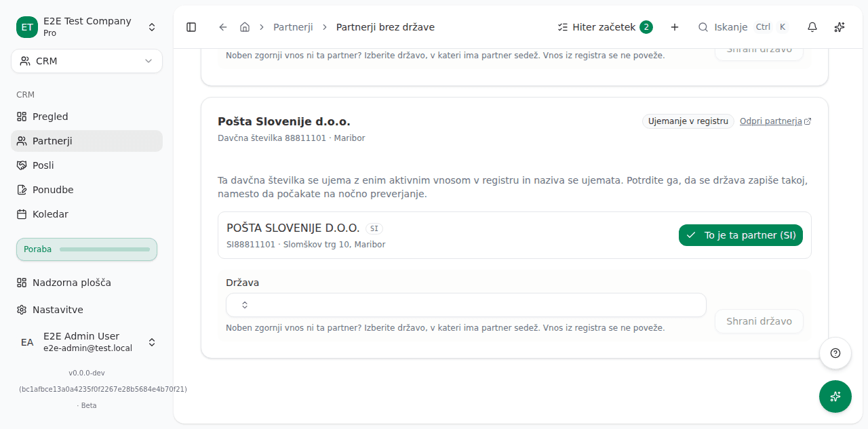Open notifications bell
Viewport: 868px width, 429px height.
coord(812,27)
